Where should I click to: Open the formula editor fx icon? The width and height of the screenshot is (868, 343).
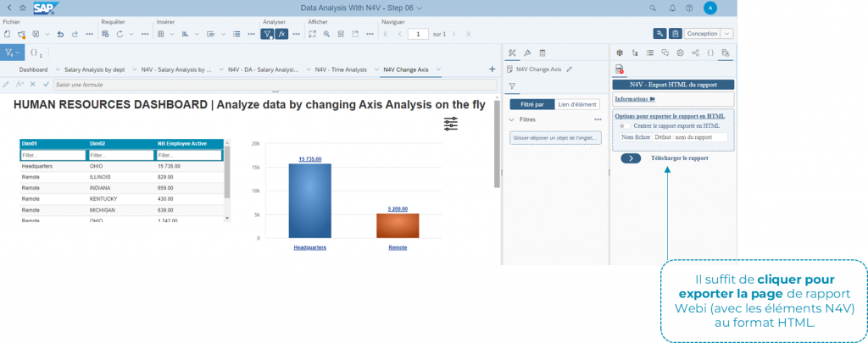point(282,35)
